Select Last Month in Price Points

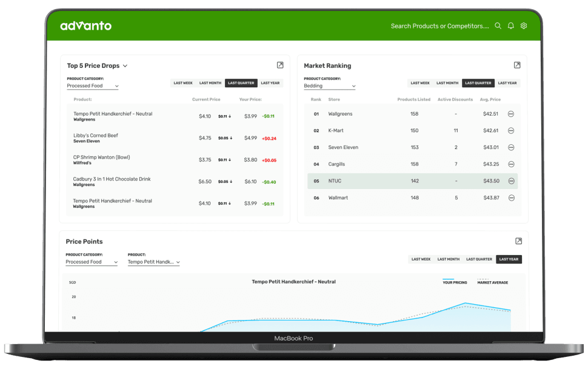[x=449, y=259]
